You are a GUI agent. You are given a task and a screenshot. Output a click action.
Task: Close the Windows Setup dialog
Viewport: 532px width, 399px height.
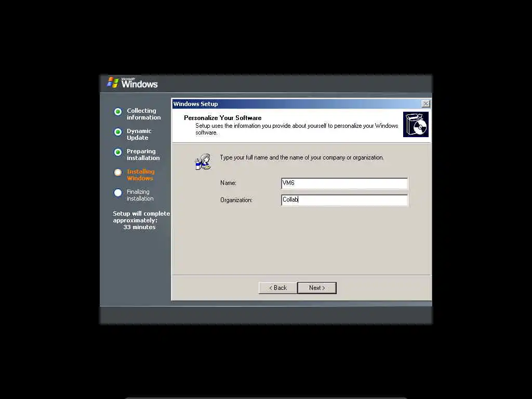pos(425,104)
